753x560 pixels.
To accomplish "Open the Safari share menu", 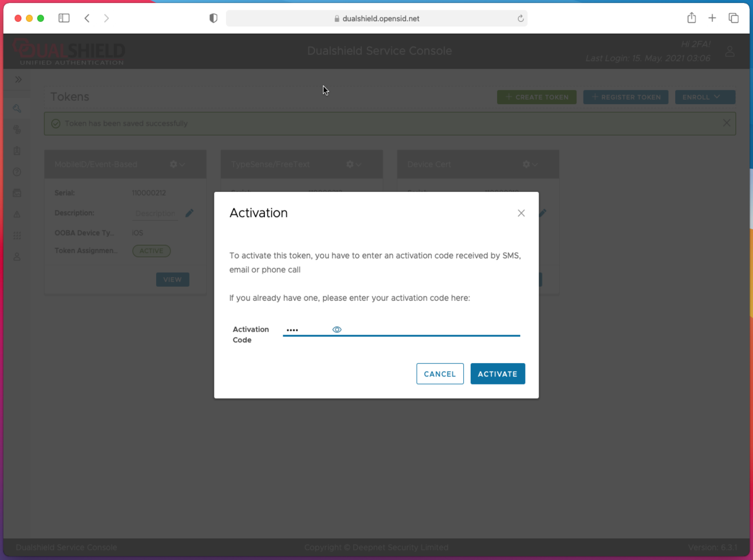I will coord(691,18).
